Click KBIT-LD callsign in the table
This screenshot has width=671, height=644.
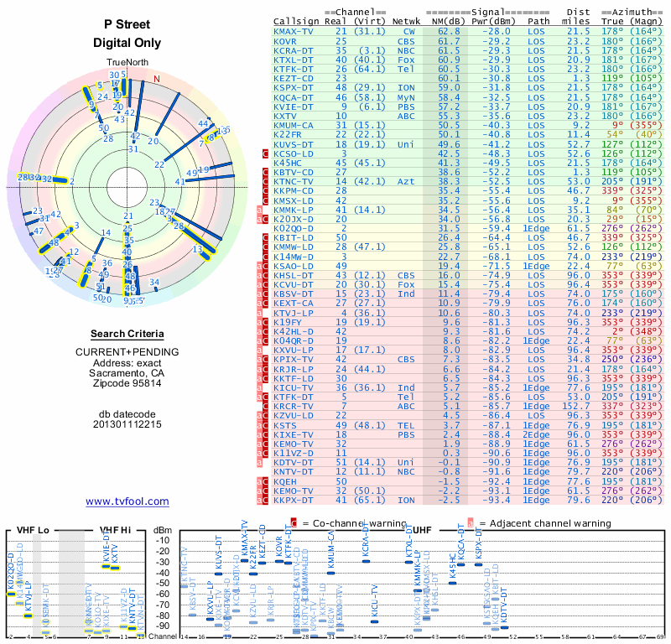pyautogui.click(x=293, y=238)
